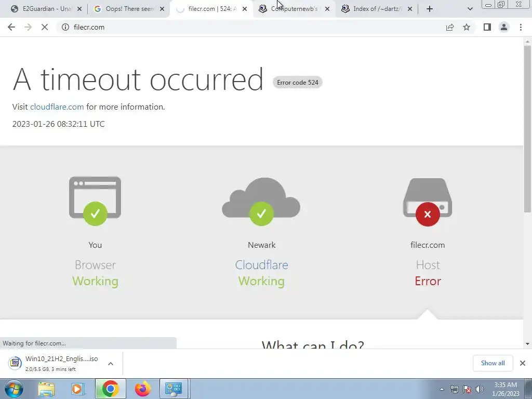Screen dimensions: 532x399
Task: Click the A timeout occurred heading
Action: [x=138, y=79]
